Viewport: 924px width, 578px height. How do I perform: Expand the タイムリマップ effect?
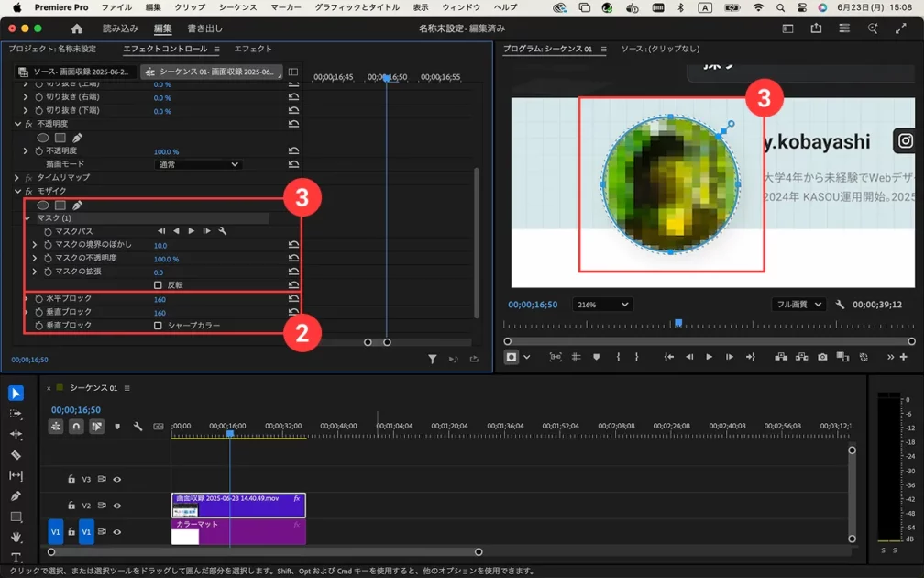coord(16,178)
